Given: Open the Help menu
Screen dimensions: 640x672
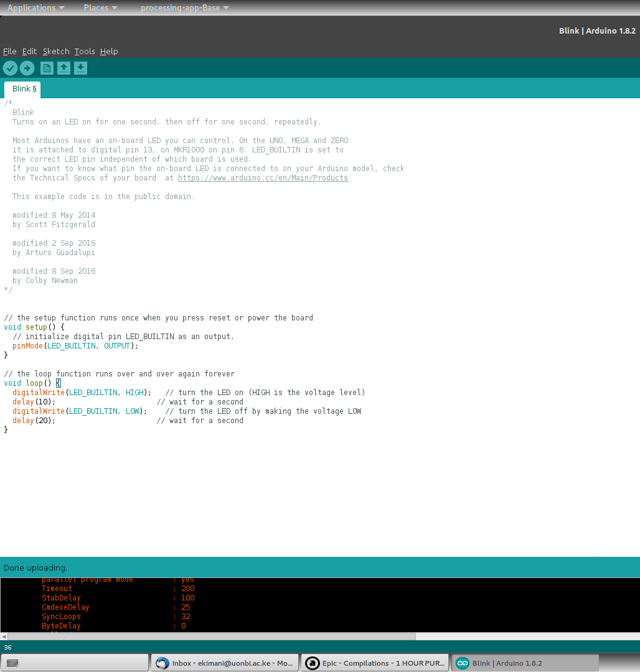Looking at the screenshot, I should pyautogui.click(x=109, y=52).
